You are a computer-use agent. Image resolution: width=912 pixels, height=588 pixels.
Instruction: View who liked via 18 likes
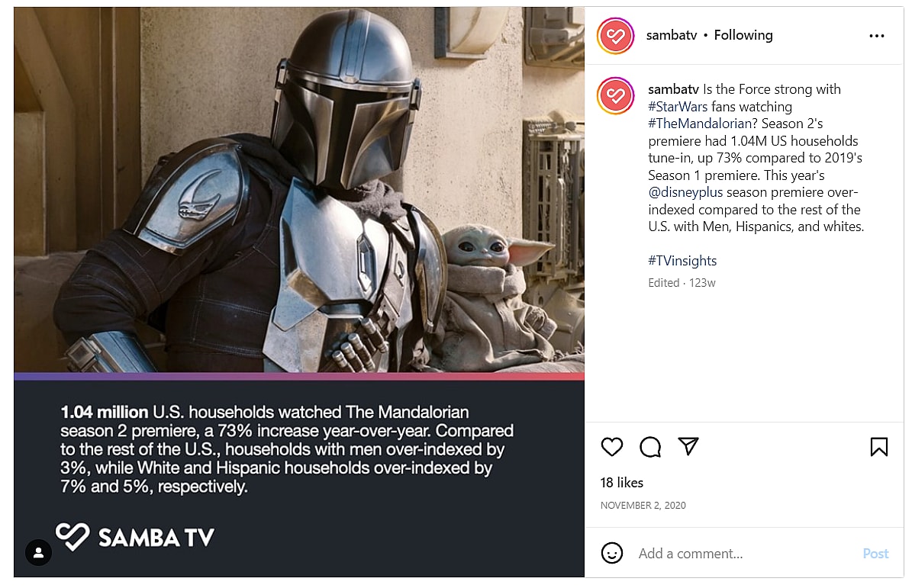622,483
